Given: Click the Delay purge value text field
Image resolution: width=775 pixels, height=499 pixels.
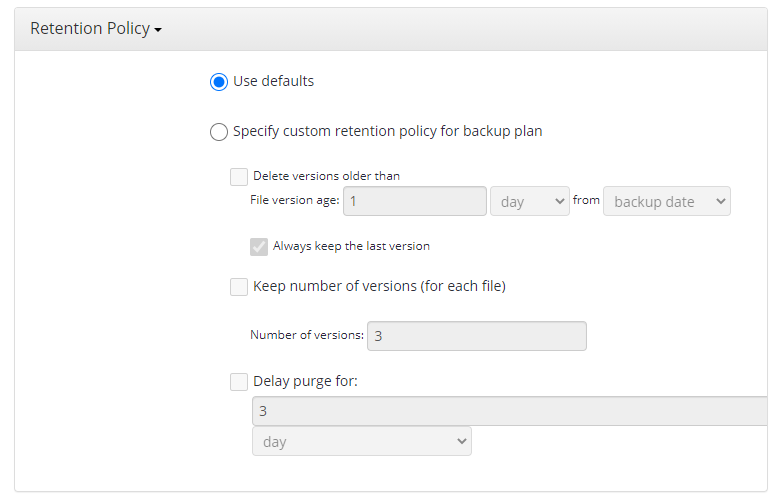Looking at the screenshot, I should (x=510, y=411).
